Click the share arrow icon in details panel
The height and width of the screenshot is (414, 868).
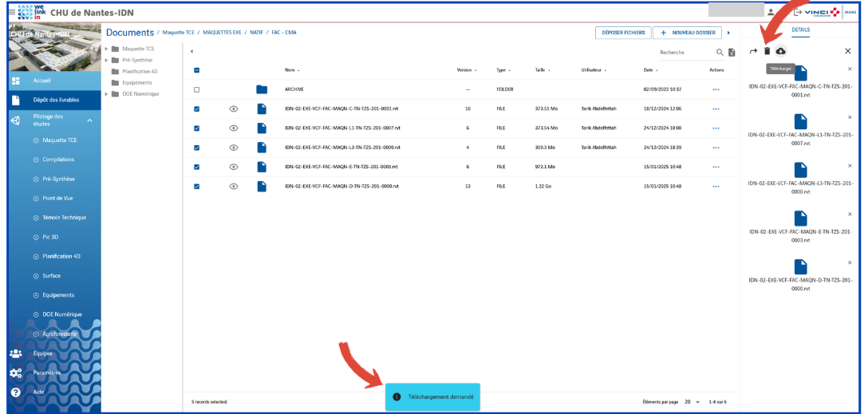pos(753,51)
